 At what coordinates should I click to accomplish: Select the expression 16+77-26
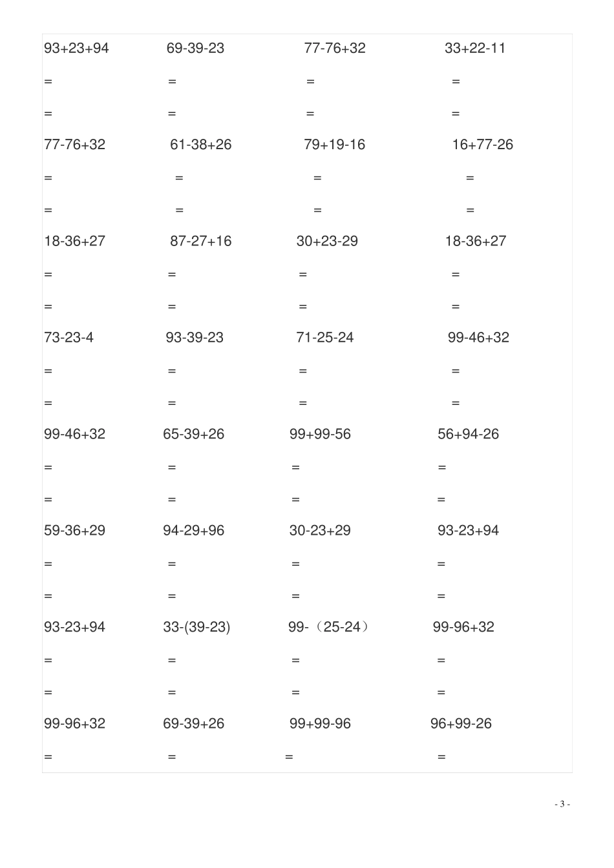[482, 145]
